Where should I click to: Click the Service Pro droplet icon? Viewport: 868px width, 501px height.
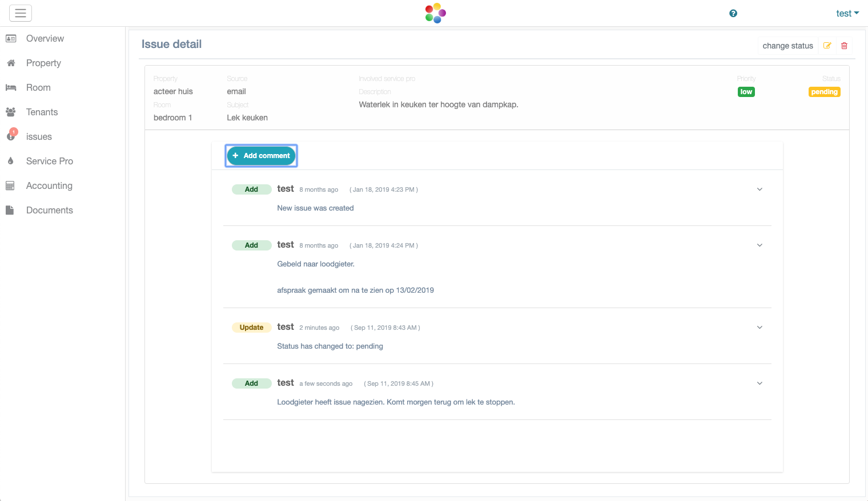tap(11, 161)
